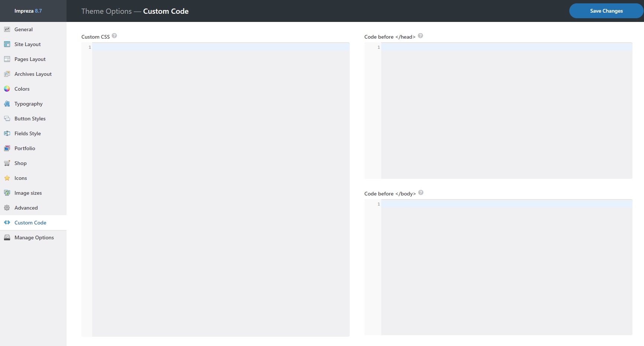
Task: Click line number 1 in Custom CSS gutter
Action: coord(90,47)
